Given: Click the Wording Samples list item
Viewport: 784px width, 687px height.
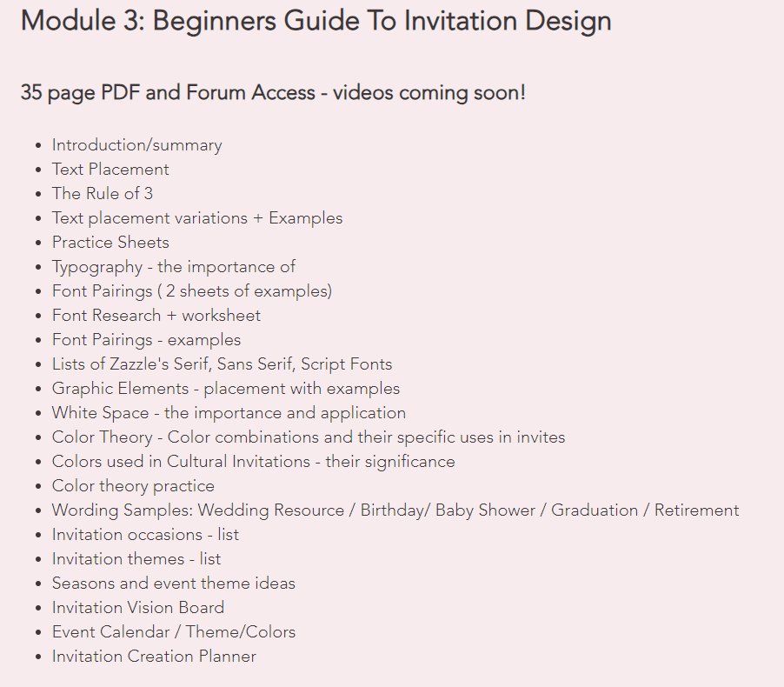Looking at the screenshot, I should (x=395, y=510).
